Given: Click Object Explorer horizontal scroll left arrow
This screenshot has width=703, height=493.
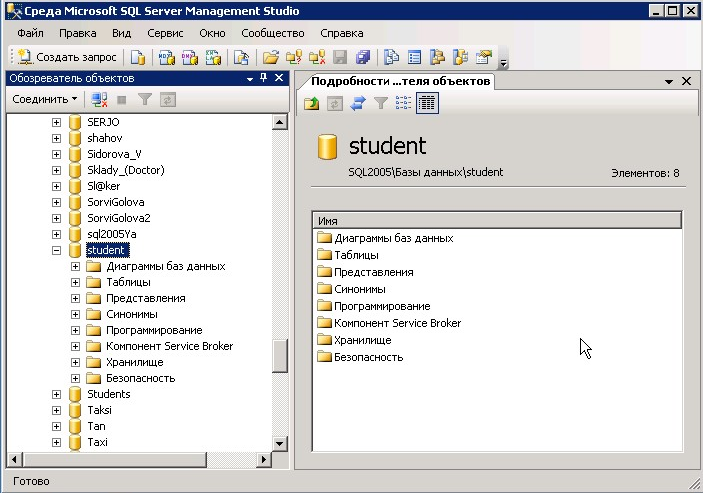Looking at the screenshot, I should pyautogui.click(x=14, y=459).
